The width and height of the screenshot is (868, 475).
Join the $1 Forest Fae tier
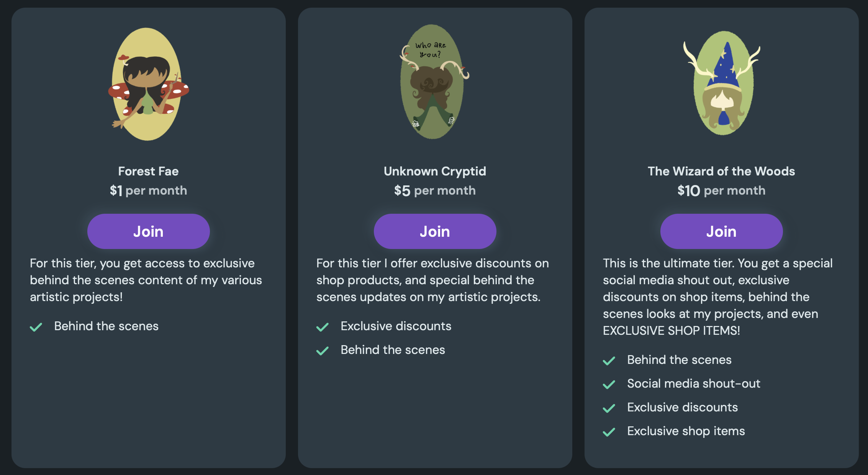point(148,231)
